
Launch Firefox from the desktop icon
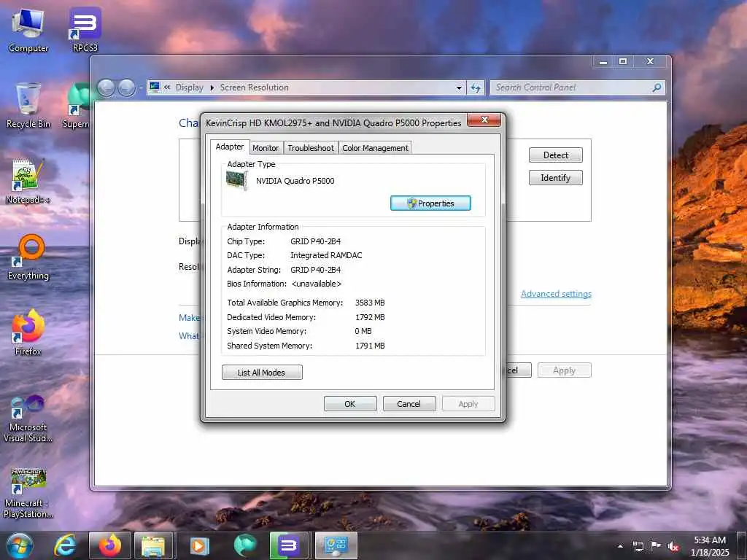28,332
